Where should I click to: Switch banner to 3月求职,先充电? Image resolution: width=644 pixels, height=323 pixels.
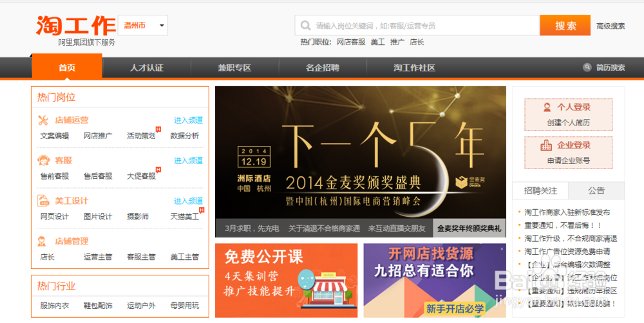252,228
